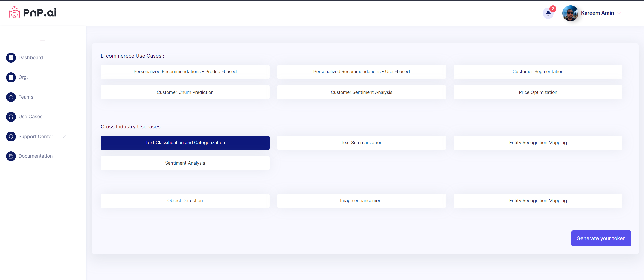Deselect Text Classification and Categorization

185,143
